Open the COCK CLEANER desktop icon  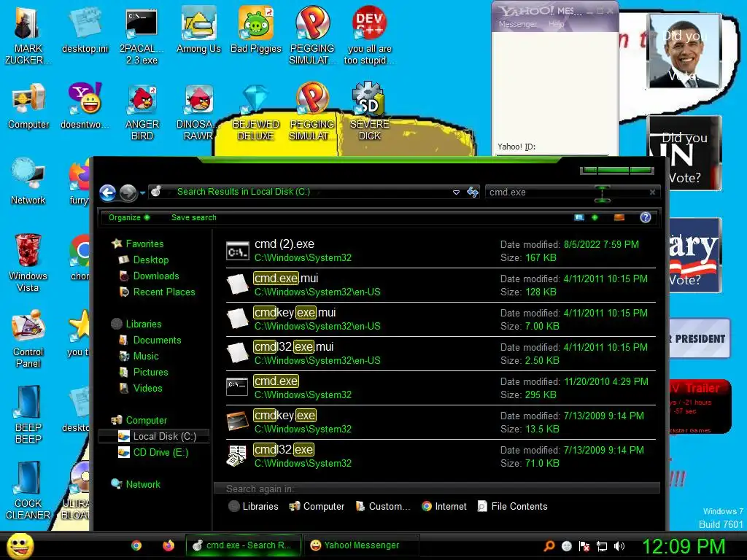[x=28, y=491]
